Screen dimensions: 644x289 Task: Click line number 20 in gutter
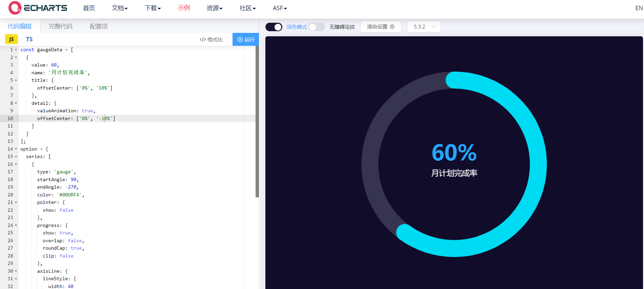pos(10,195)
